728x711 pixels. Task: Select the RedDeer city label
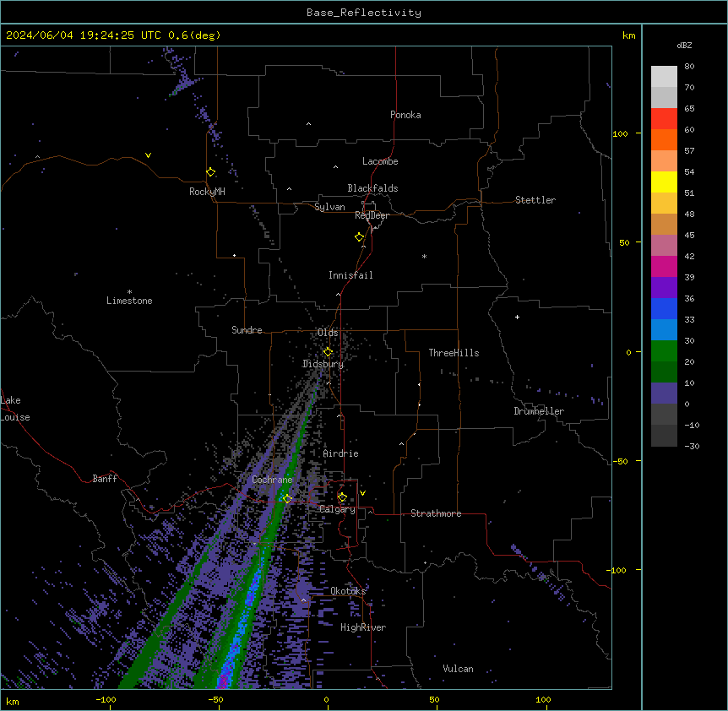tap(372, 215)
